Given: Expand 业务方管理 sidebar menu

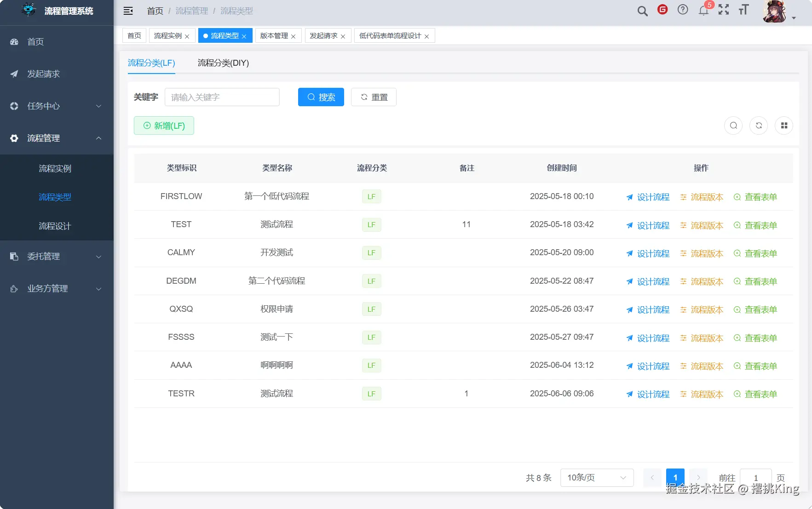Looking at the screenshot, I should click(57, 289).
